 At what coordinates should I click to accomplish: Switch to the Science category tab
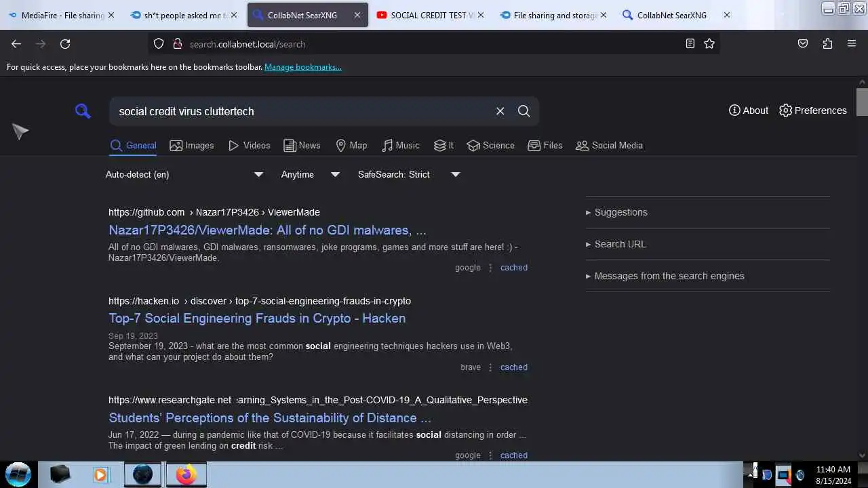click(490, 145)
